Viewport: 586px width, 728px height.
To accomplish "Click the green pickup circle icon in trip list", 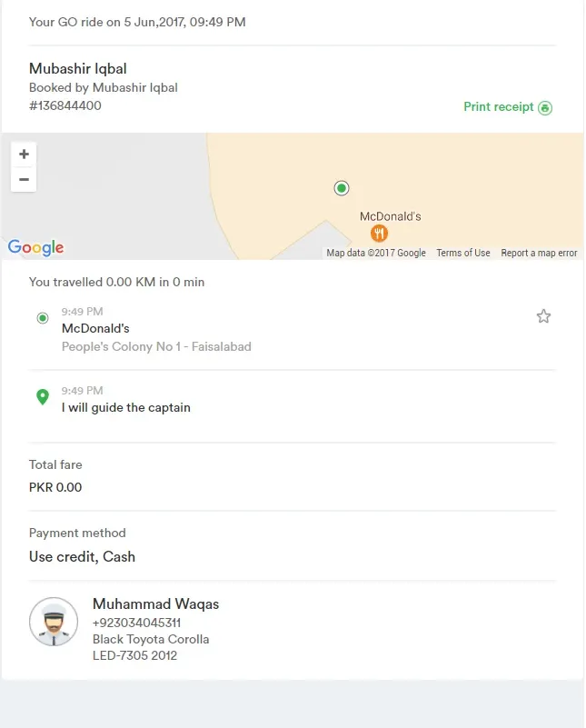I will (42, 318).
